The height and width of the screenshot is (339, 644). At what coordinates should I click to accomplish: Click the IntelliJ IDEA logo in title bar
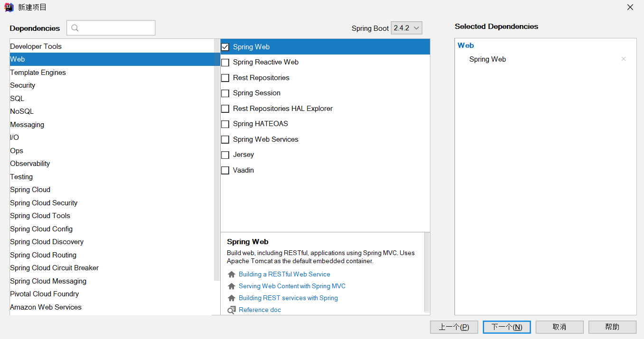coord(9,7)
